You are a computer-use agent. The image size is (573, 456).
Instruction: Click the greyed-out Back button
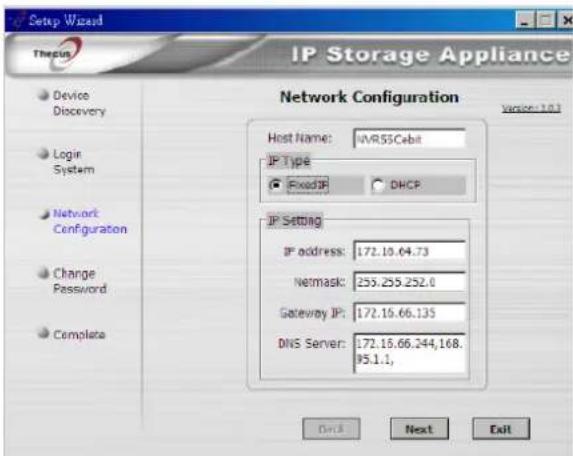331,429
